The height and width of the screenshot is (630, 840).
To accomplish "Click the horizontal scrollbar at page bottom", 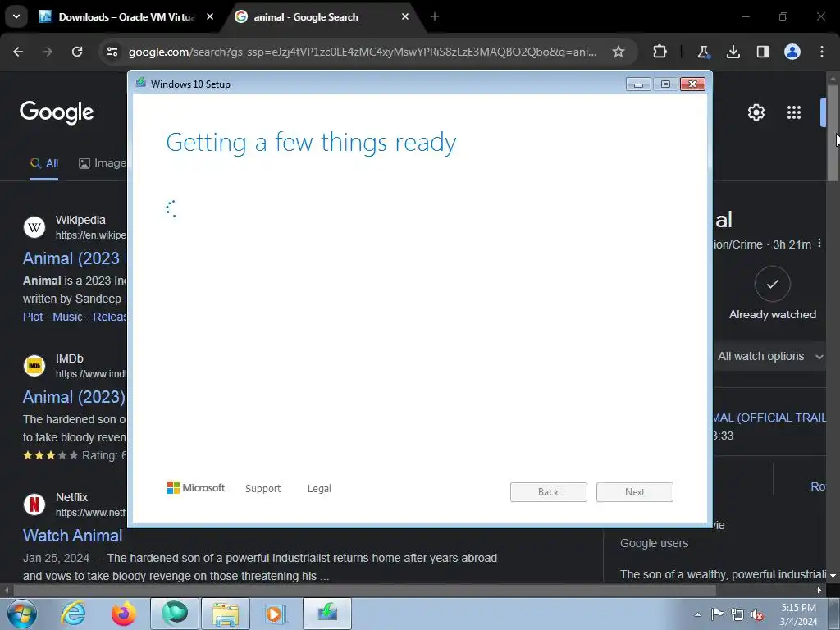I will click(364, 591).
